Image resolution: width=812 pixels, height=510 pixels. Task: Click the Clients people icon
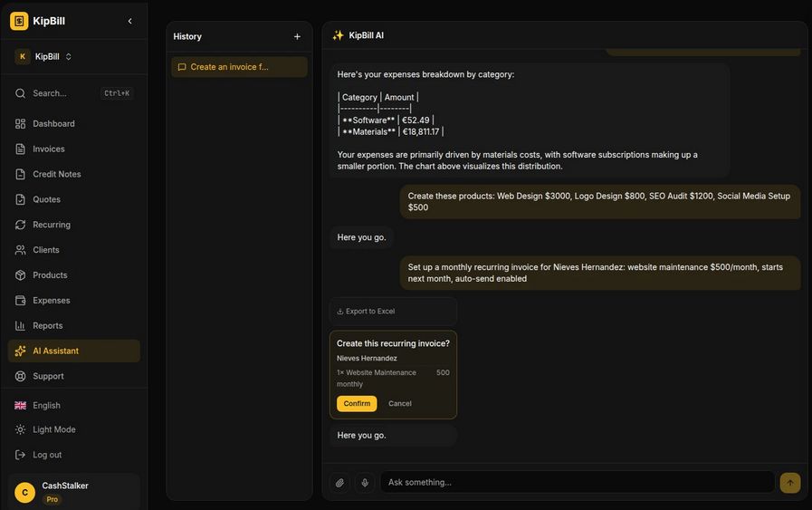tap(20, 250)
